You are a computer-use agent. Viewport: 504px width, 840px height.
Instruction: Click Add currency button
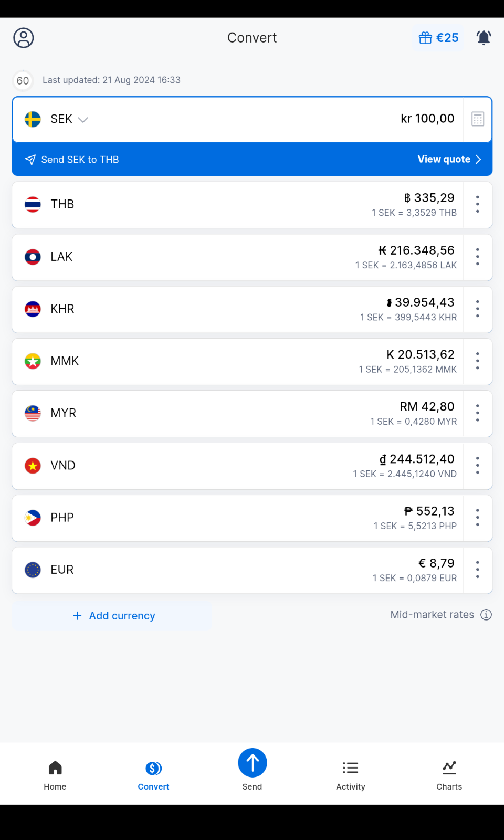113,616
